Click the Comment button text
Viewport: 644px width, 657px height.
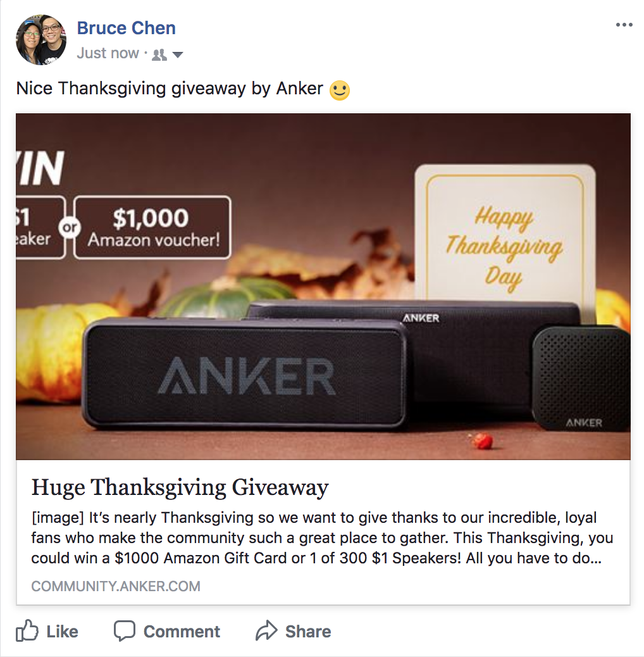coord(182,632)
